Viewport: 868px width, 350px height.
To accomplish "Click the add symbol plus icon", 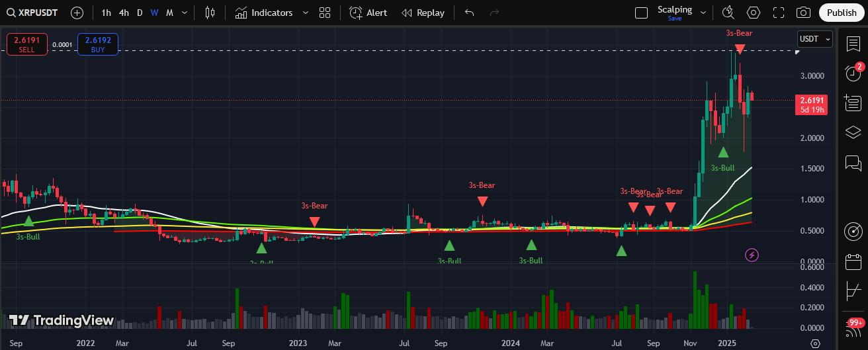I will coord(77,13).
